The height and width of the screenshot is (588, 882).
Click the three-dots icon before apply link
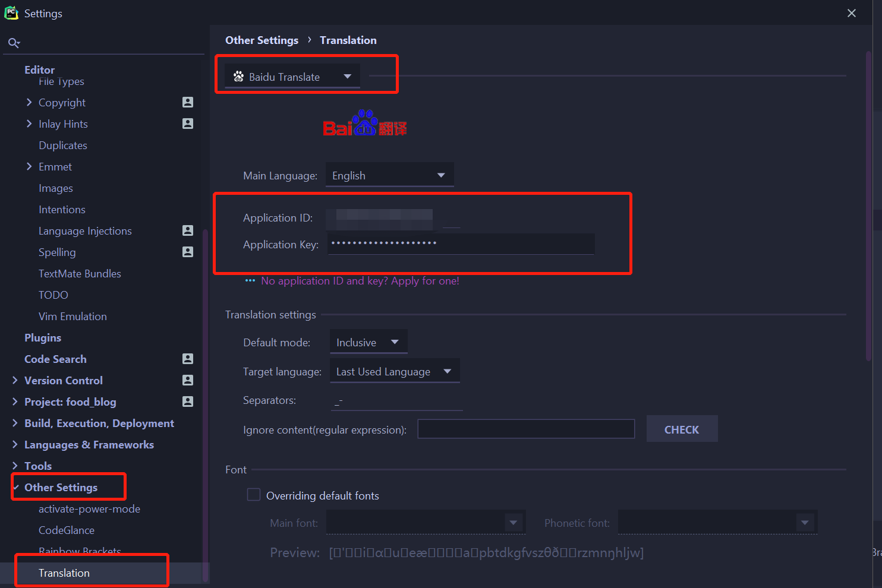250,280
